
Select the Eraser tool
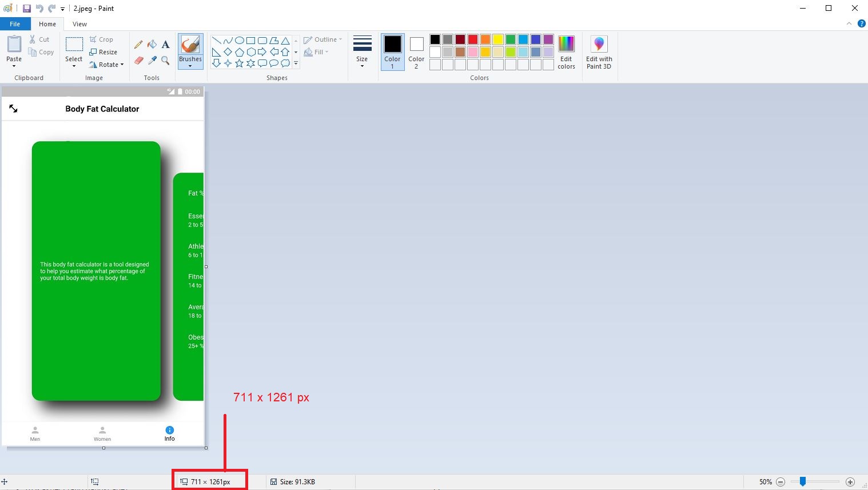[138, 60]
